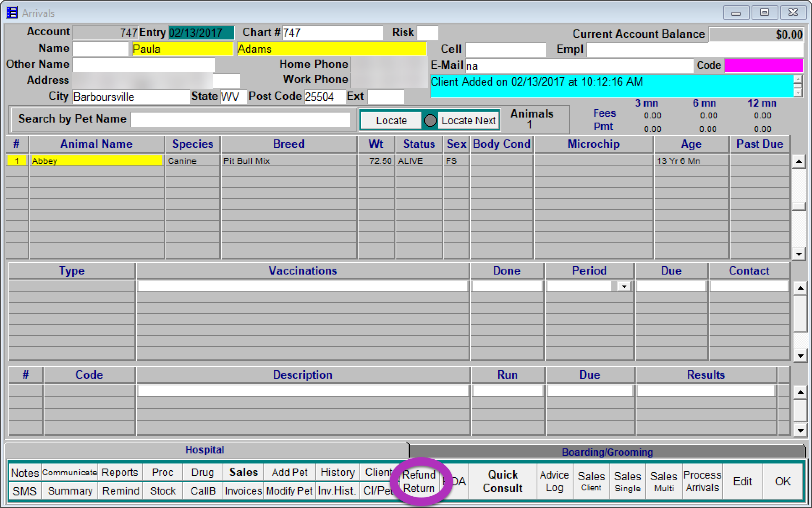Send an SMS message

tap(24, 490)
